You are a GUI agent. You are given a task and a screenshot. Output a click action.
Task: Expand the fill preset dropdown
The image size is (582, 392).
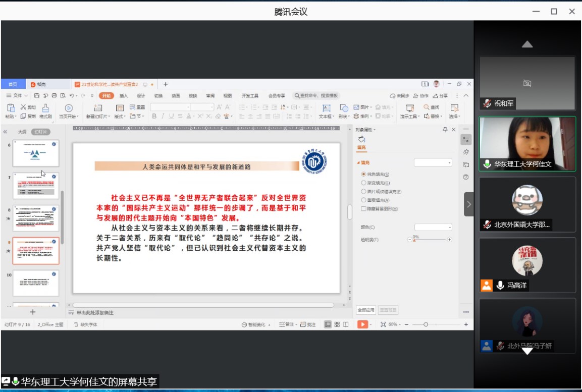click(x=433, y=162)
